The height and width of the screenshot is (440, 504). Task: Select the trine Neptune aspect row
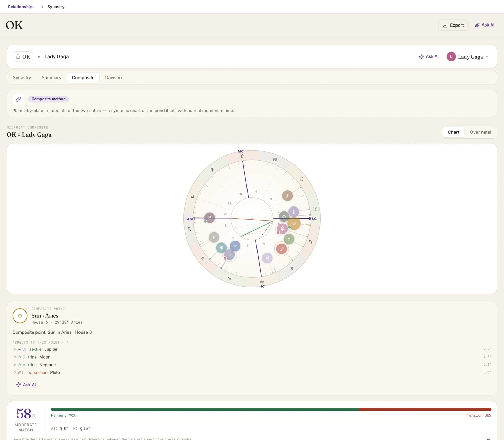pyautogui.click(x=252, y=365)
